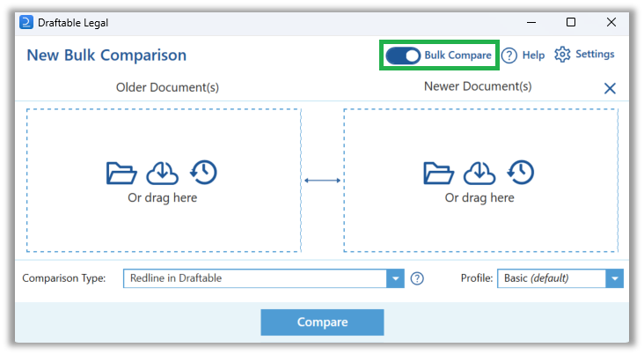Screen dimensions: 644x355
Task: Click the Newer Document(s) column header
Action: click(478, 86)
